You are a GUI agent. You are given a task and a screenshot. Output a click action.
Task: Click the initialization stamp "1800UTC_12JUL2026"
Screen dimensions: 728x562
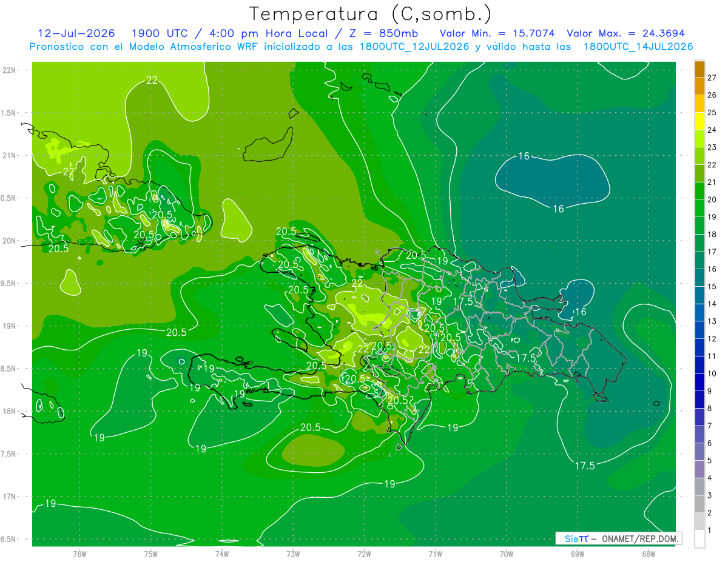coord(415,47)
